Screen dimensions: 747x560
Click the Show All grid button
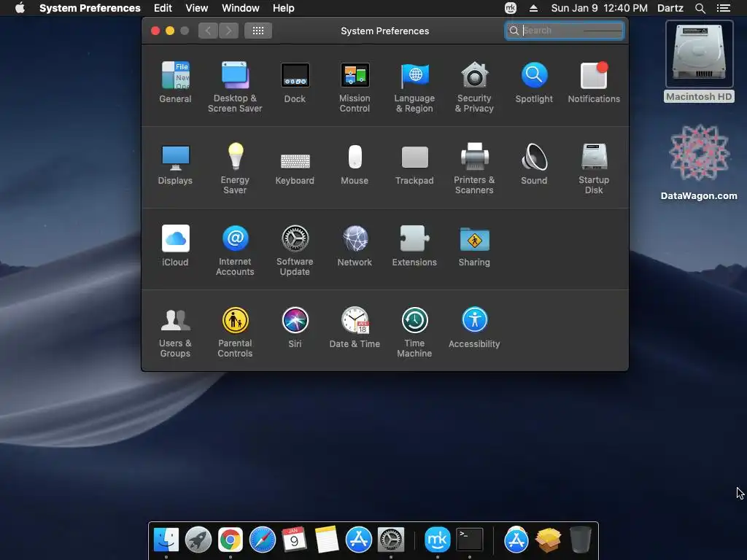(x=258, y=31)
